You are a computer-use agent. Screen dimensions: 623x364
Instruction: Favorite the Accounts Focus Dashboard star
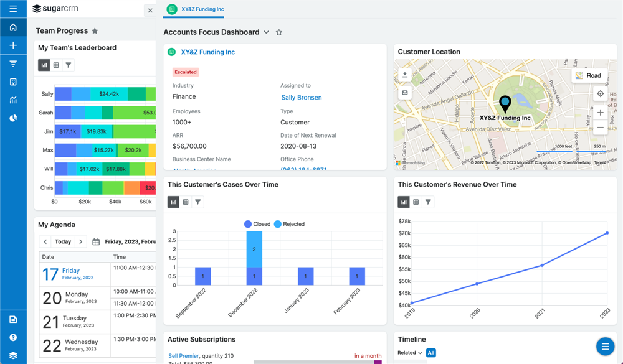279,32
